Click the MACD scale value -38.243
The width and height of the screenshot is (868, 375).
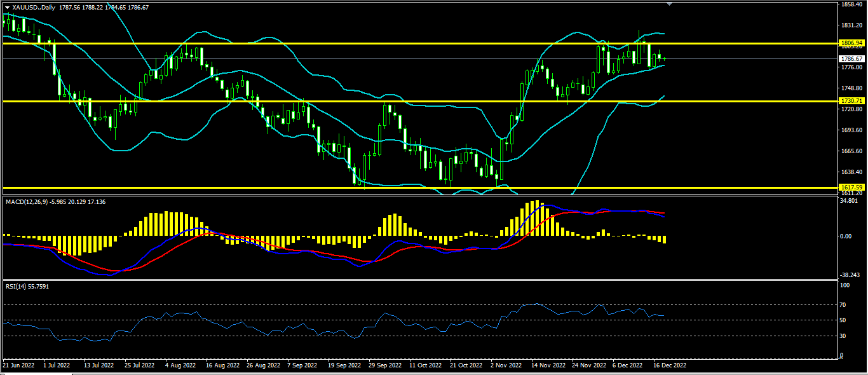[849, 275]
